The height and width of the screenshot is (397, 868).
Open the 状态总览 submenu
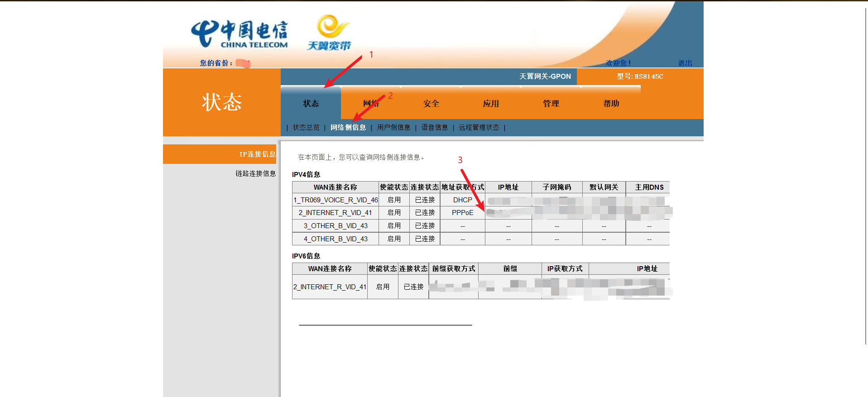point(306,128)
